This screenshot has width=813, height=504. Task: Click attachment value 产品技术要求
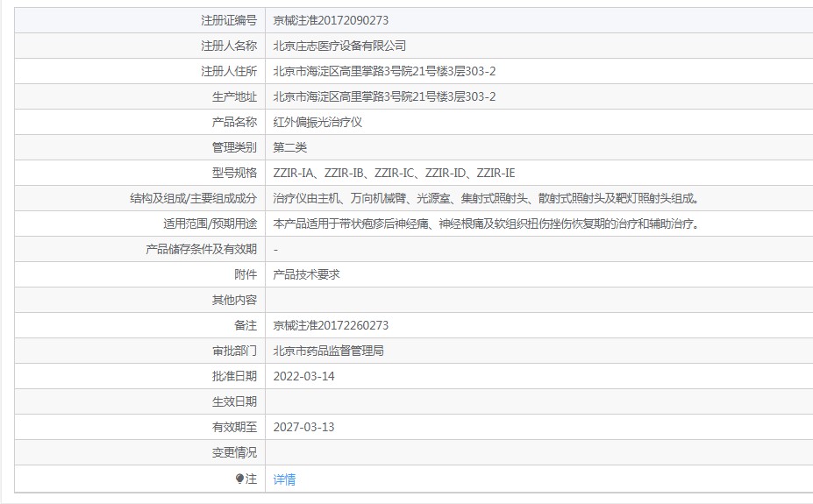[306, 274]
